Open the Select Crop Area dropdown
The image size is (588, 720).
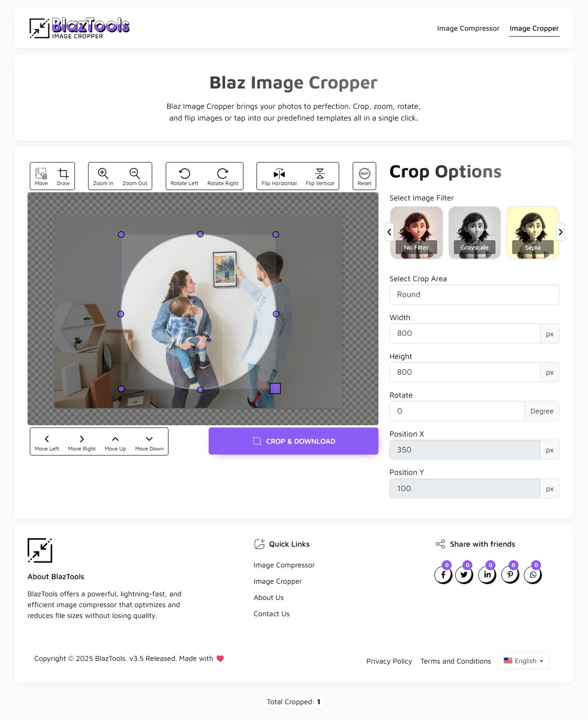[x=474, y=294]
